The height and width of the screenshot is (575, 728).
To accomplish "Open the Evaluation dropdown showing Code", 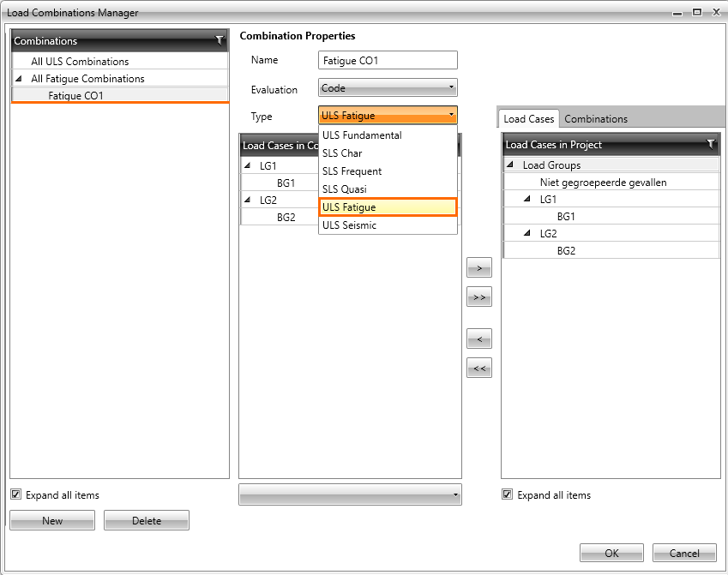I will pos(388,88).
